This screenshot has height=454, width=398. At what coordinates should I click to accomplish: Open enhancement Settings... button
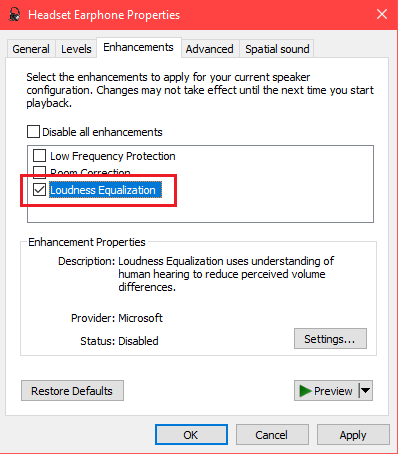click(x=330, y=339)
